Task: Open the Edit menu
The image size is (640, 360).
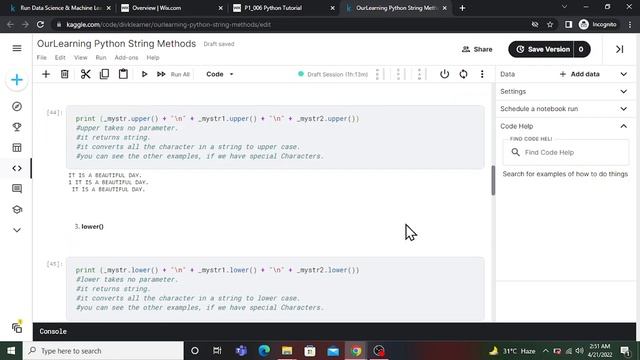Action: (60, 58)
